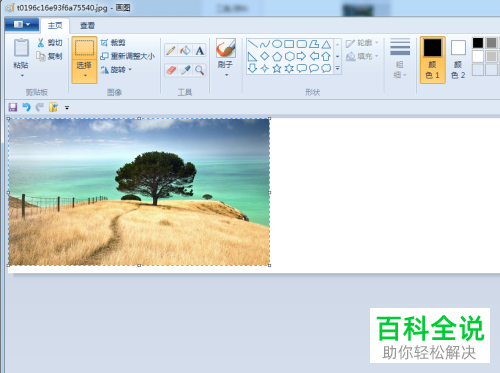Choose the Right arrow shape
Viewport: 500px width, 373px height.
(x=301, y=56)
